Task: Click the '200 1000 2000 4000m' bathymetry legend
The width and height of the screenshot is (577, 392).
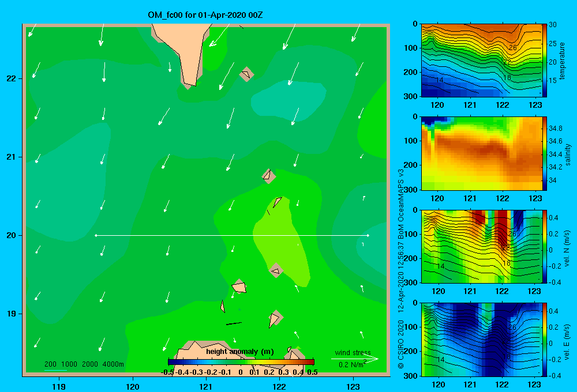Action: (x=84, y=364)
